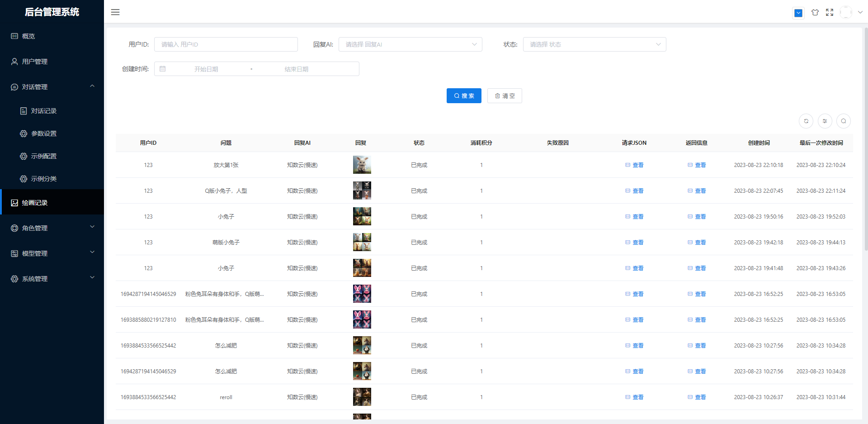Click the t-shirt theme skin icon

click(x=815, y=13)
